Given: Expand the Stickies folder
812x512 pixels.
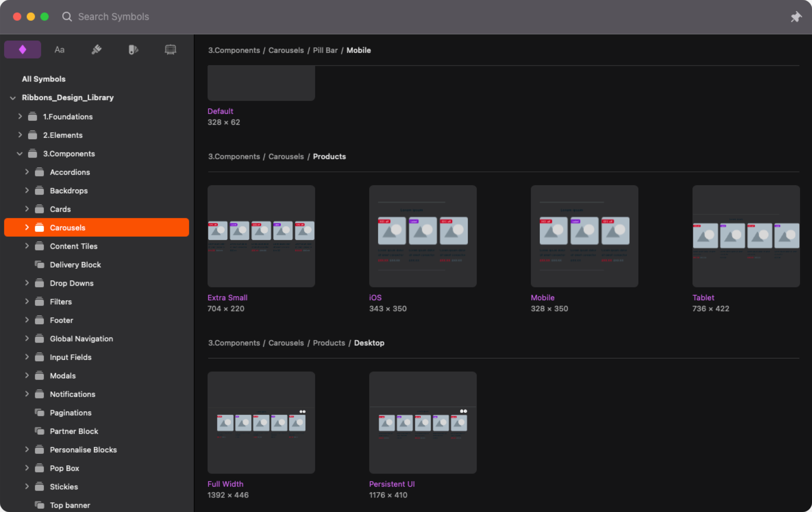Looking at the screenshot, I should pos(27,486).
